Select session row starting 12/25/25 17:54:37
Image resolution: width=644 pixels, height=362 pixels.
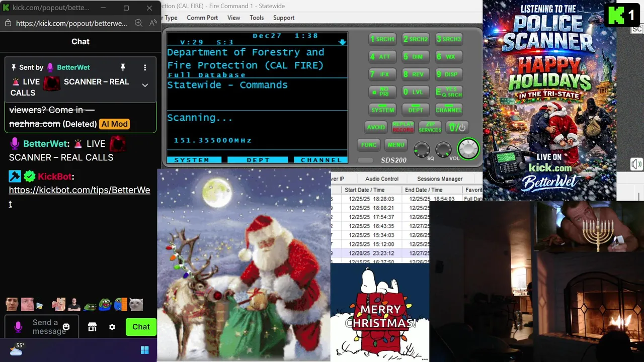(380, 217)
